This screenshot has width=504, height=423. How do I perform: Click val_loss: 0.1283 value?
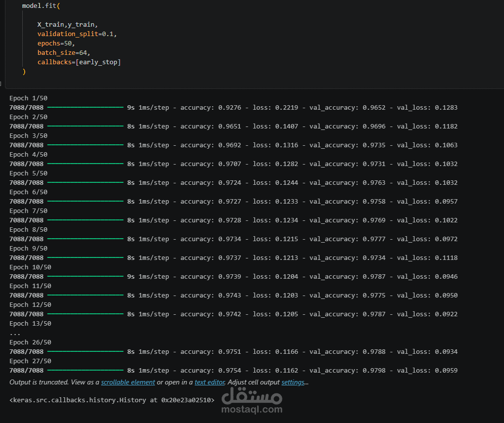tap(427, 107)
